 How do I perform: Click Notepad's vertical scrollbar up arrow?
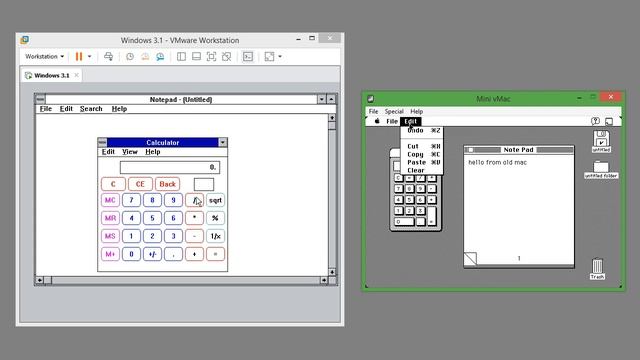pyautogui.click(x=332, y=118)
